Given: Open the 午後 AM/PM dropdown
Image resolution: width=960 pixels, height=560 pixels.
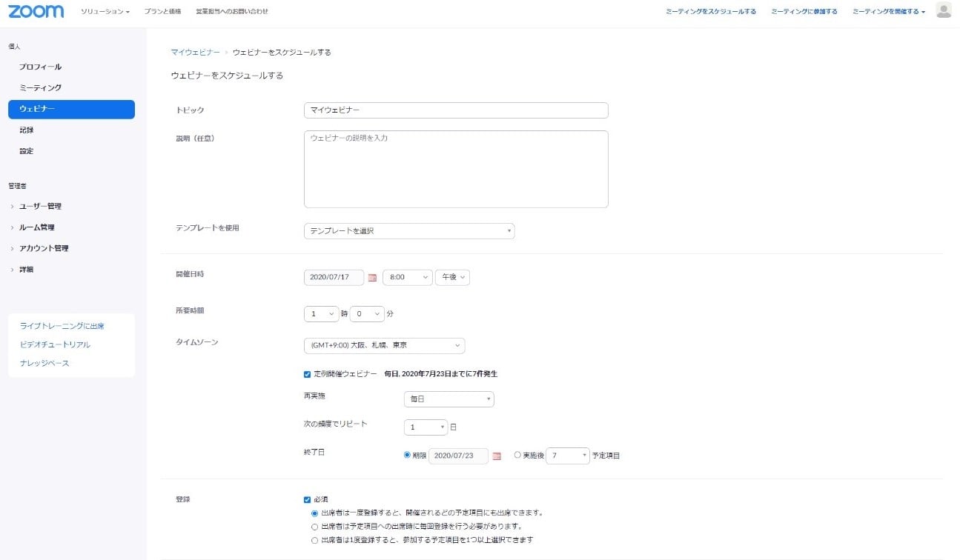Looking at the screenshot, I should [452, 277].
